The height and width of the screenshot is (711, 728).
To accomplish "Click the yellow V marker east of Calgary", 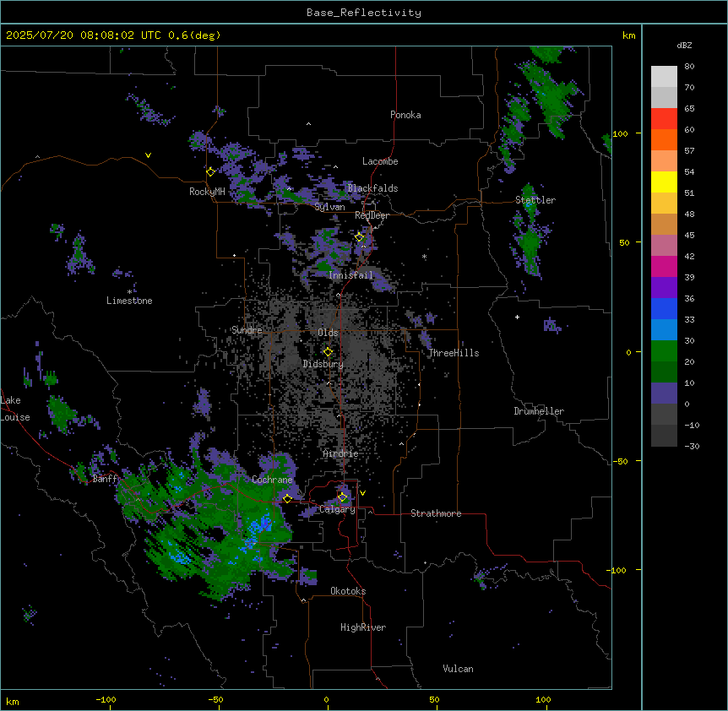I will tap(362, 493).
